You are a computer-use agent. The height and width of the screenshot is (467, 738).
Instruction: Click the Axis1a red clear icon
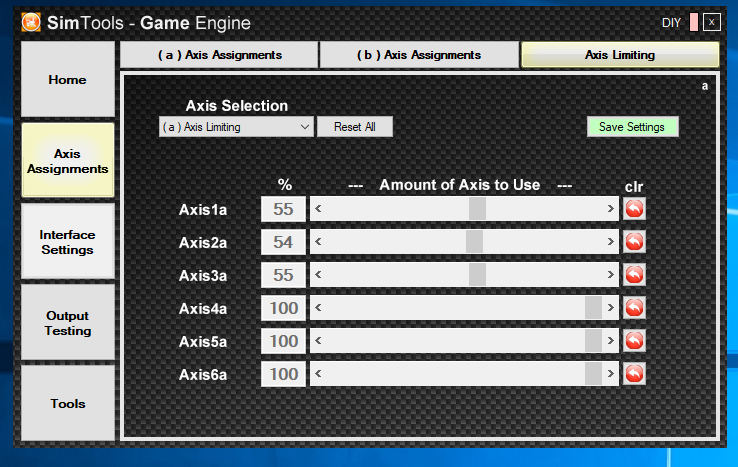634,209
